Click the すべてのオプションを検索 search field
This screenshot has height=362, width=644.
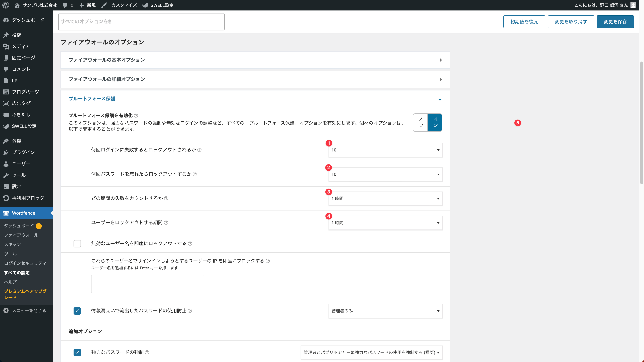141,22
